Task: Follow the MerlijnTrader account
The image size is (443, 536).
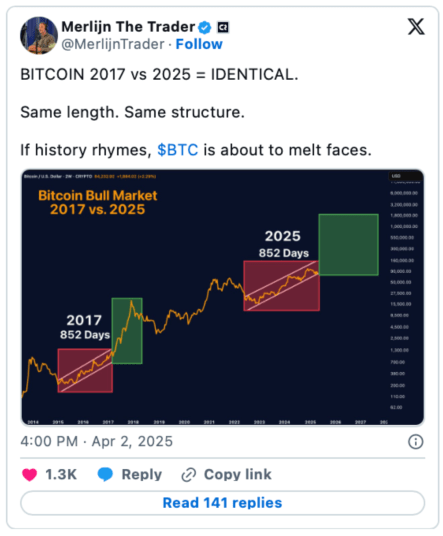Action: (199, 44)
